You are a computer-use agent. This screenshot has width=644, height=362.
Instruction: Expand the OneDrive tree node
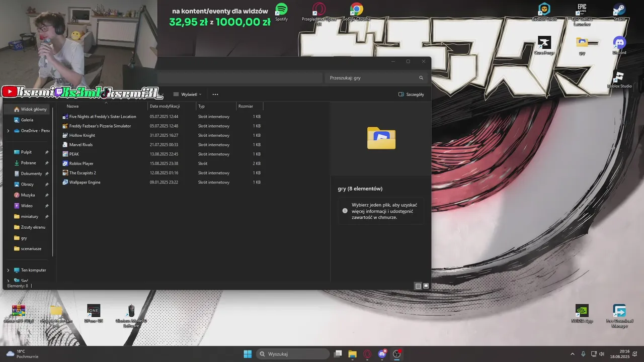point(8,131)
